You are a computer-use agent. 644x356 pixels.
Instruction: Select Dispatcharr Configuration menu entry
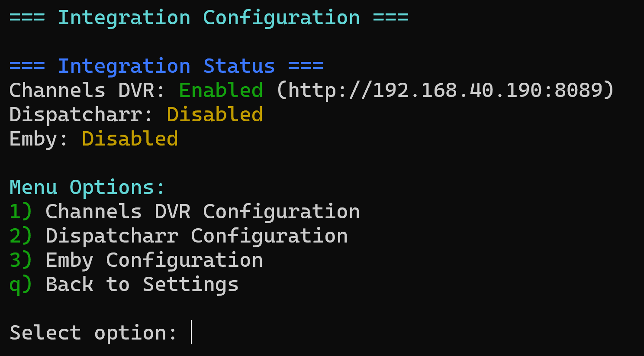pyautogui.click(x=196, y=236)
